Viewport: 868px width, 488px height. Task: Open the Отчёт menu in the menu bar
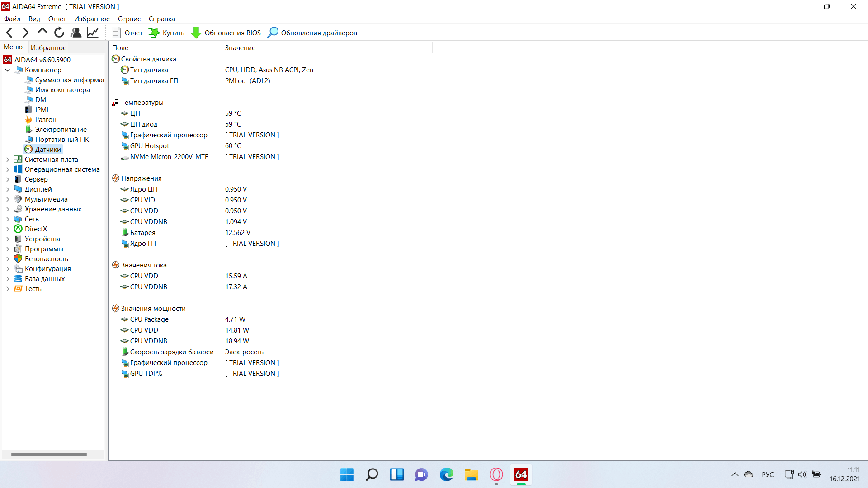(57, 19)
